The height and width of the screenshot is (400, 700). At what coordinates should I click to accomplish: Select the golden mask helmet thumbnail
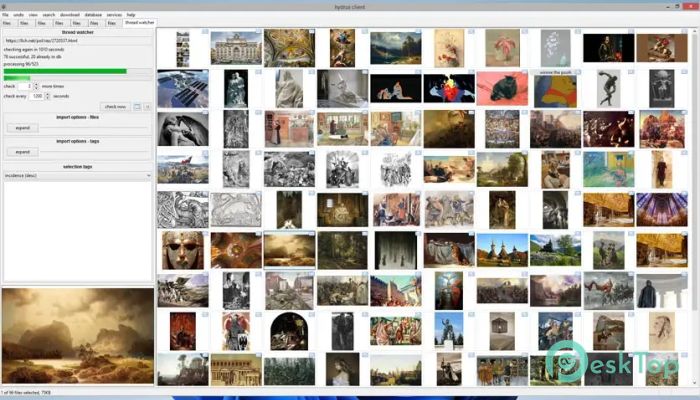[x=183, y=250]
